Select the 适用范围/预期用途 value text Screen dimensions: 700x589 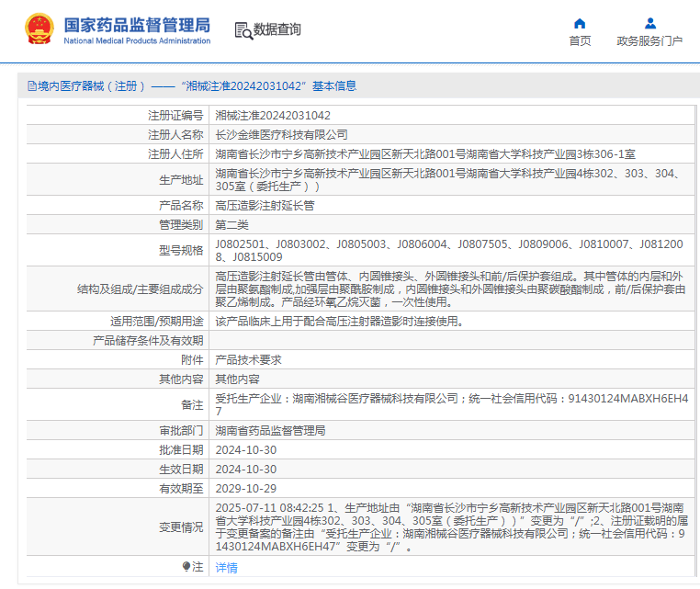(x=338, y=321)
